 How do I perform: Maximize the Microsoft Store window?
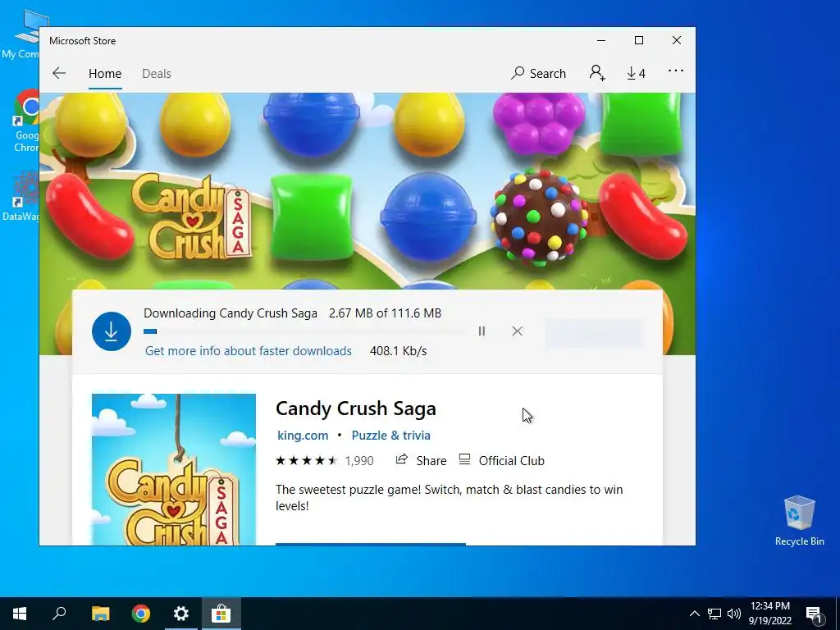click(x=638, y=41)
